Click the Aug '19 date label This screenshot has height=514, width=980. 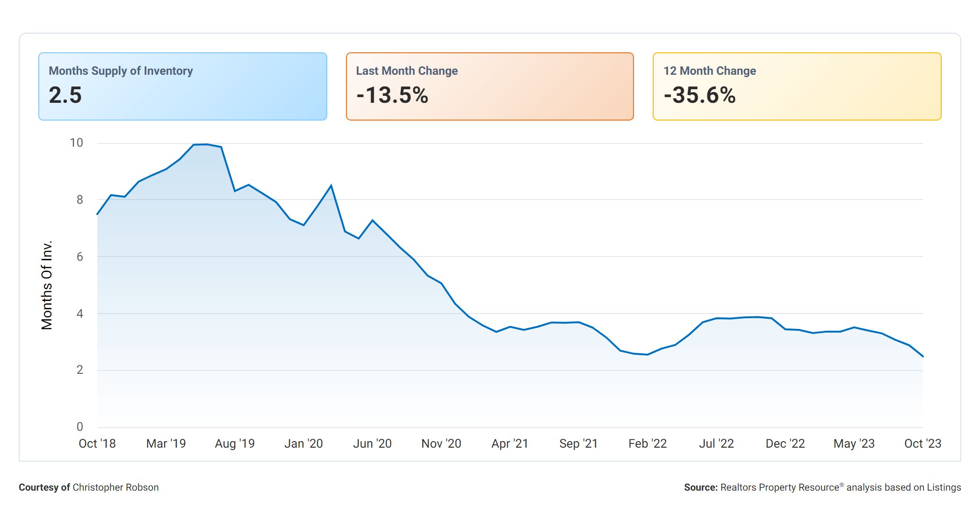(x=235, y=443)
